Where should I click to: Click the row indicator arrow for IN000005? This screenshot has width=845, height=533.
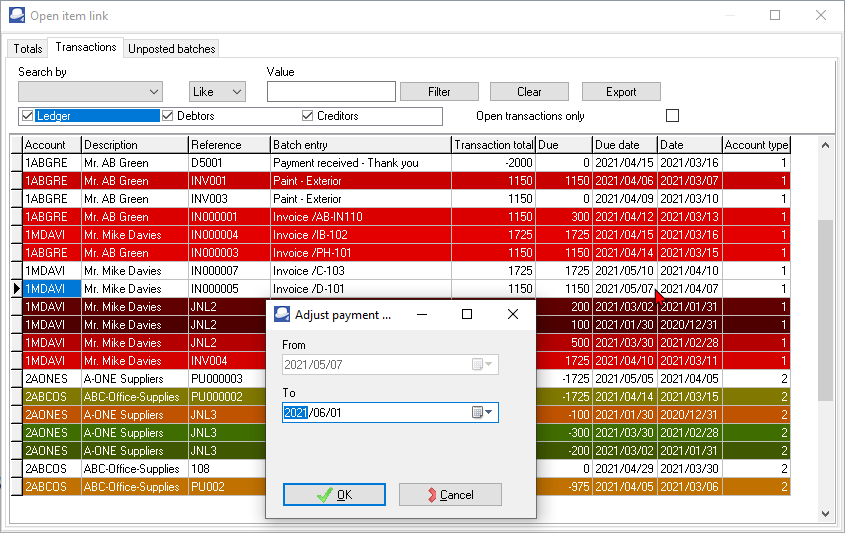16,289
